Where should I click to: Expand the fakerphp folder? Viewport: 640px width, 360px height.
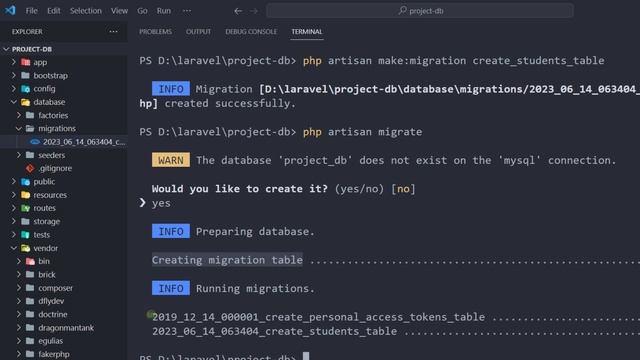coord(18,354)
